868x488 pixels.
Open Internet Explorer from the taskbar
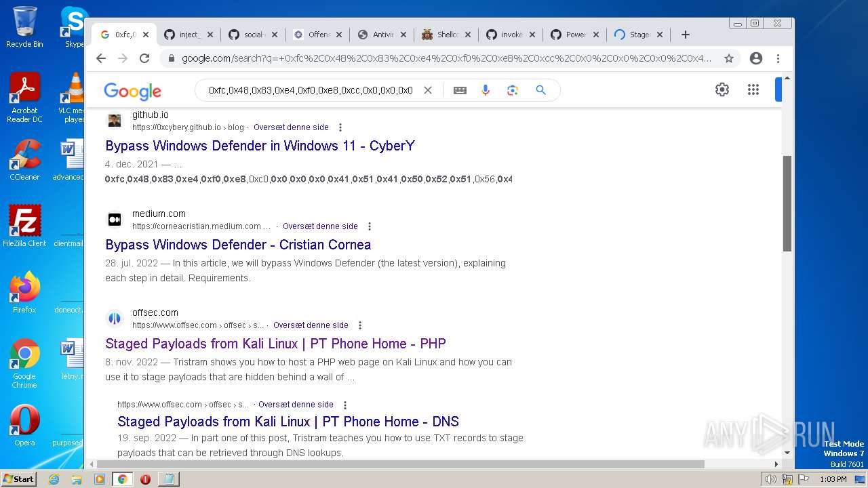54,479
